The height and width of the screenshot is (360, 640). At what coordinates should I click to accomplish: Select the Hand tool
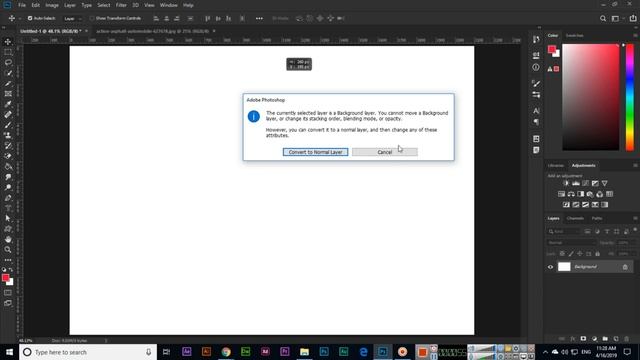click(8, 239)
